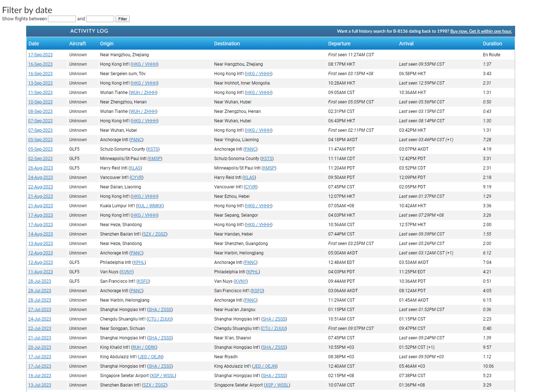Screen dimensions: 534x392
Task: Open the 13-Aug-2023 flight link
Action: (x=41, y=244)
